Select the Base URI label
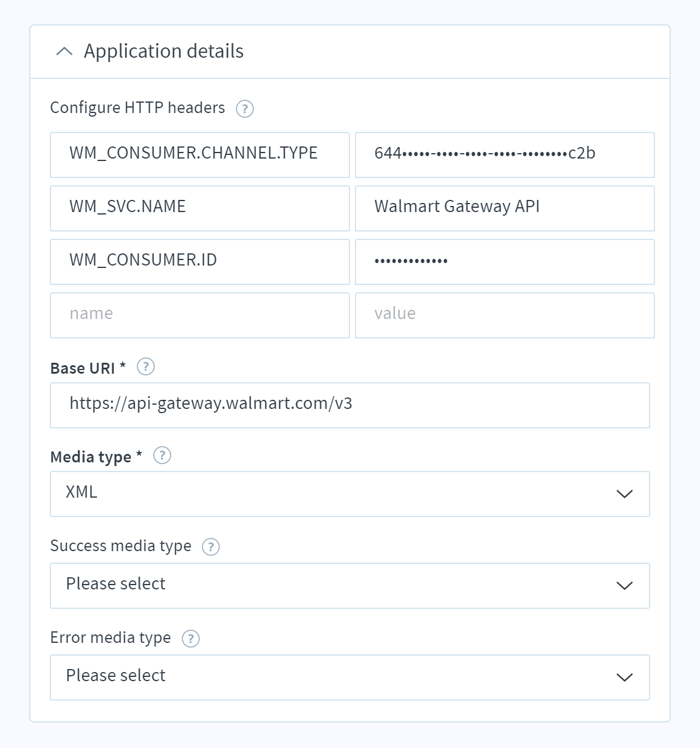700x748 pixels. tap(88, 368)
